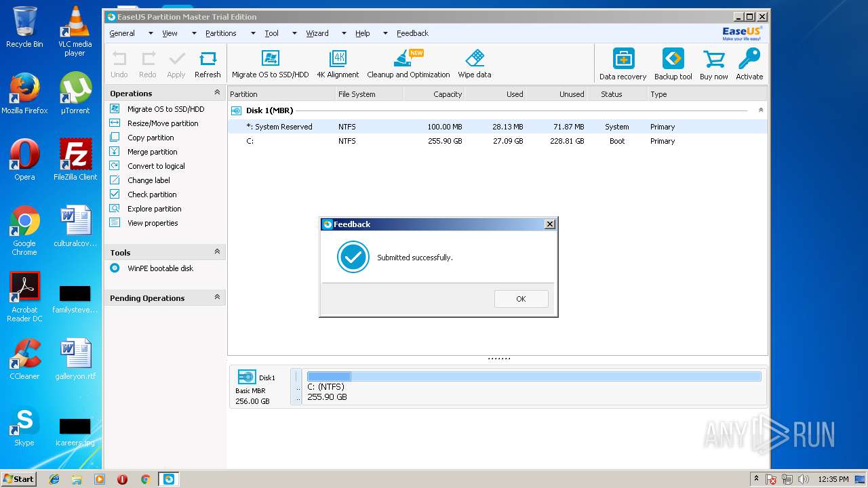Viewport: 868px width, 488px height.
Task: Open the View menu dropdown arrow
Action: click(194, 33)
